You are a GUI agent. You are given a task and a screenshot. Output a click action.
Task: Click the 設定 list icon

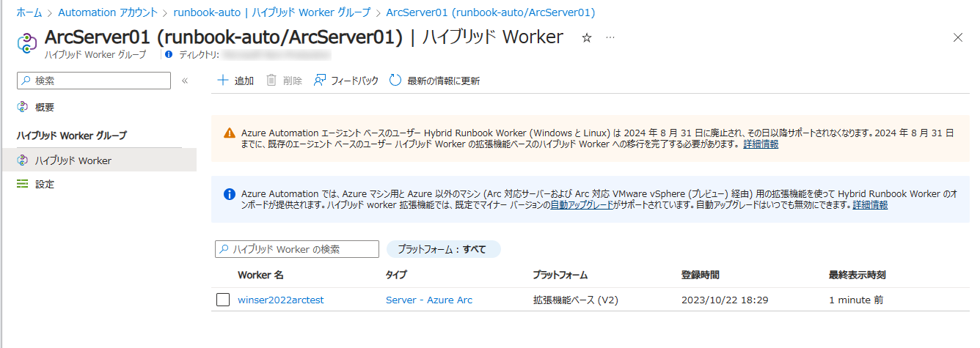[x=23, y=184]
